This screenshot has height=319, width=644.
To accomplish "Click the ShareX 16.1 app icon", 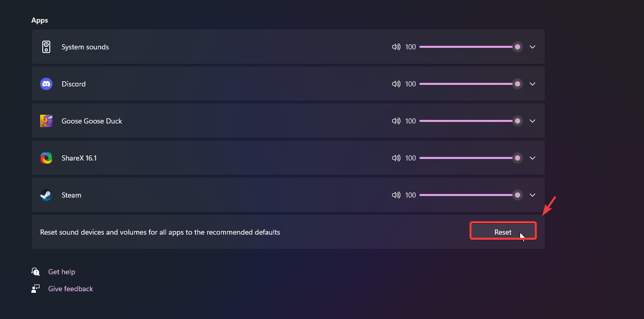I will 46,158.
